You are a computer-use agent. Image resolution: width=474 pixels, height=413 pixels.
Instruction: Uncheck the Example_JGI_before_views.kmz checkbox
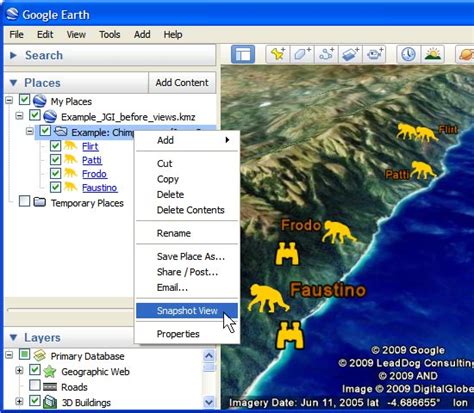pos(35,115)
